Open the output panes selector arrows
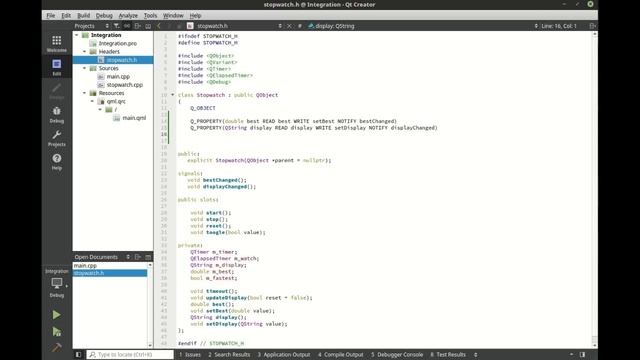The height and width of the screenshot is (360, 640). [476, 355]
